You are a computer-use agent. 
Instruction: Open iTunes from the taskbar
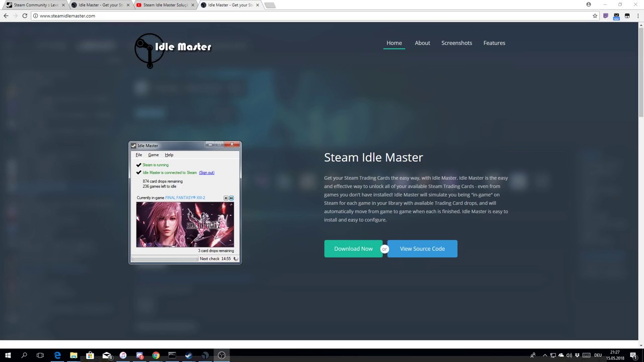[x=123, y=355]
